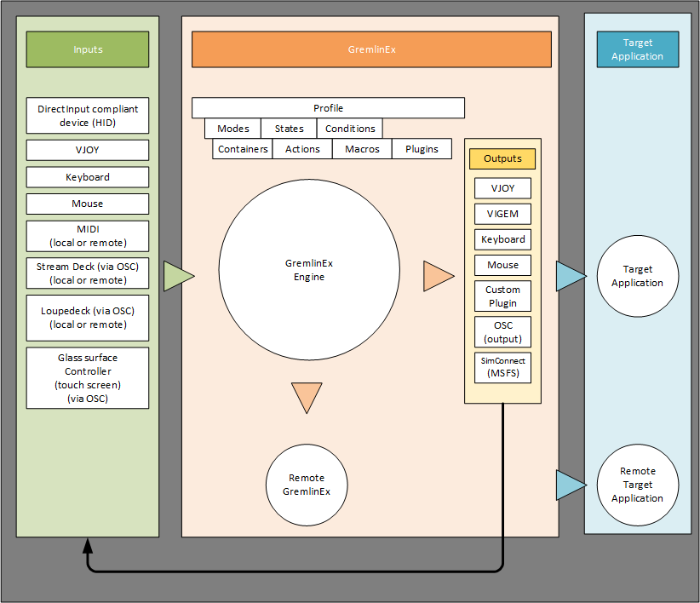Click the orange downward arrow below the Engine
The height and width of the screenshot is (603, 700).
307,395
